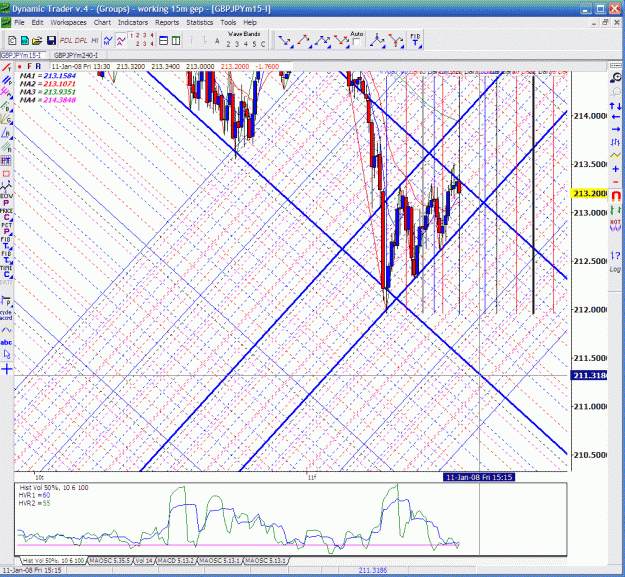The height and width of the screenshot is (577, 625).
Task: Click the moving average M chart icon
Action: pos(108,40)
